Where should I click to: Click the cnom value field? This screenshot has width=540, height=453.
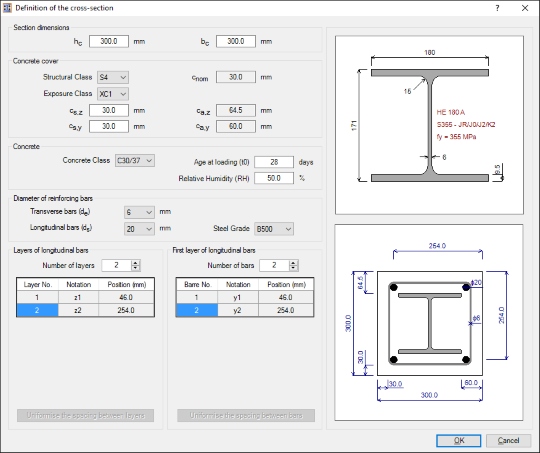coord(236,77)
